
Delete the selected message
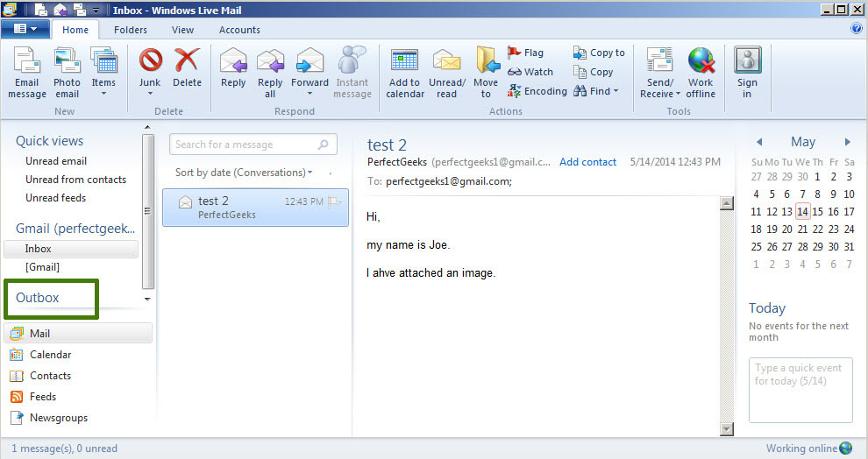(x=187, y=67)
